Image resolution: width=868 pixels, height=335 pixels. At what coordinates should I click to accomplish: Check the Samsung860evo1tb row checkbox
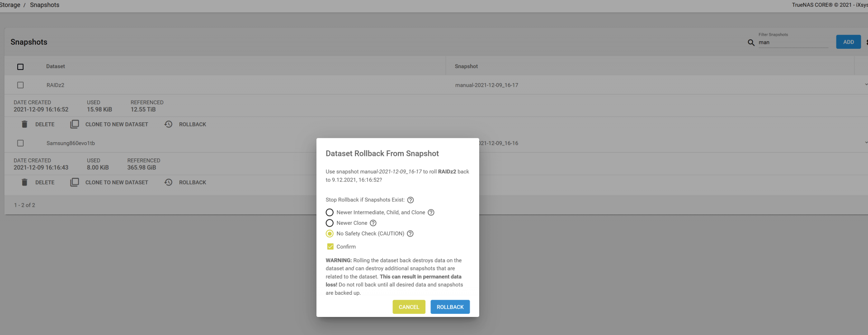pos(20,143)
